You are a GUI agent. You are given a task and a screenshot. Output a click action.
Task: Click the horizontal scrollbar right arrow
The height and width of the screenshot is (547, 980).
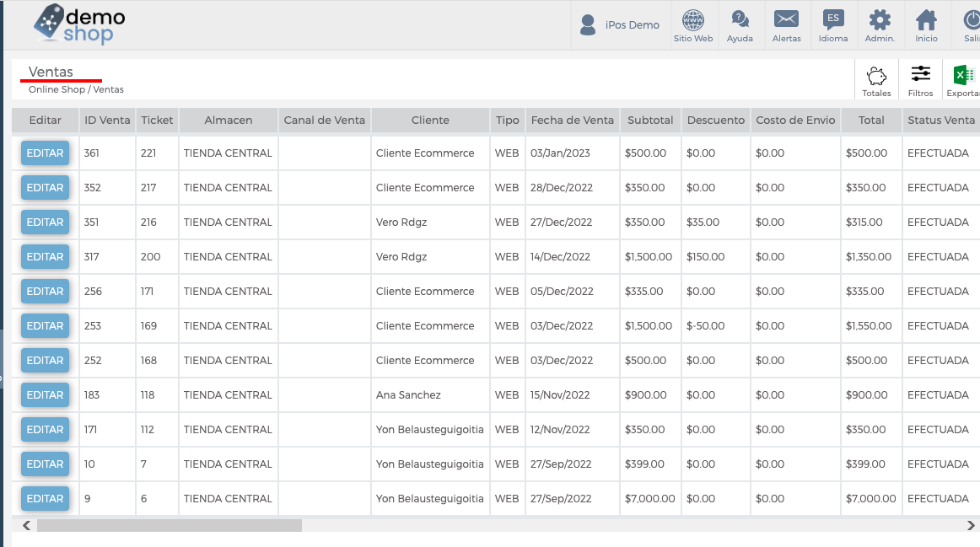coord(971,526)
